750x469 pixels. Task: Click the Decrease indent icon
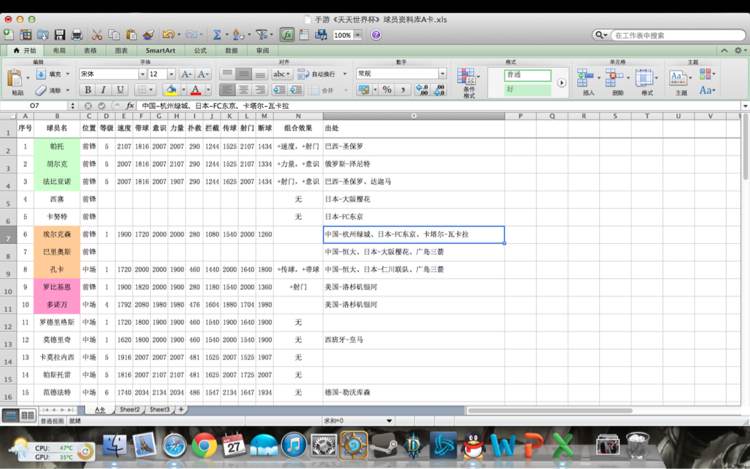tap(279, 89)
